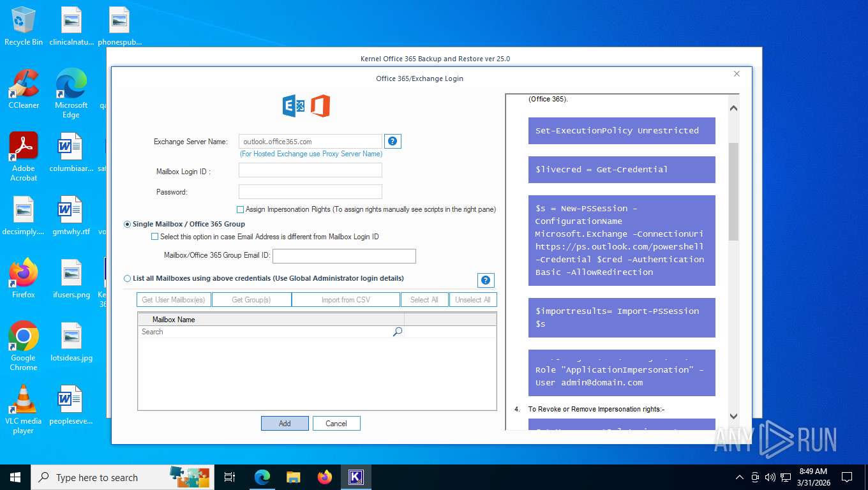The height and width of the screenshot is (490, 868).
Task: Click scroll up arrow in scripts pane
Action: pos(733,108)
